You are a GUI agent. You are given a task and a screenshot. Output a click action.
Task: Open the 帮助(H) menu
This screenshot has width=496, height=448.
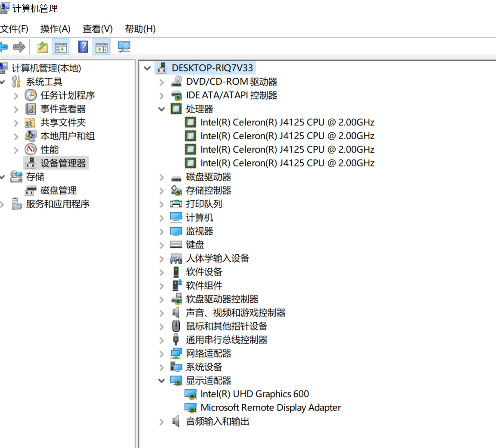[140, 29]
